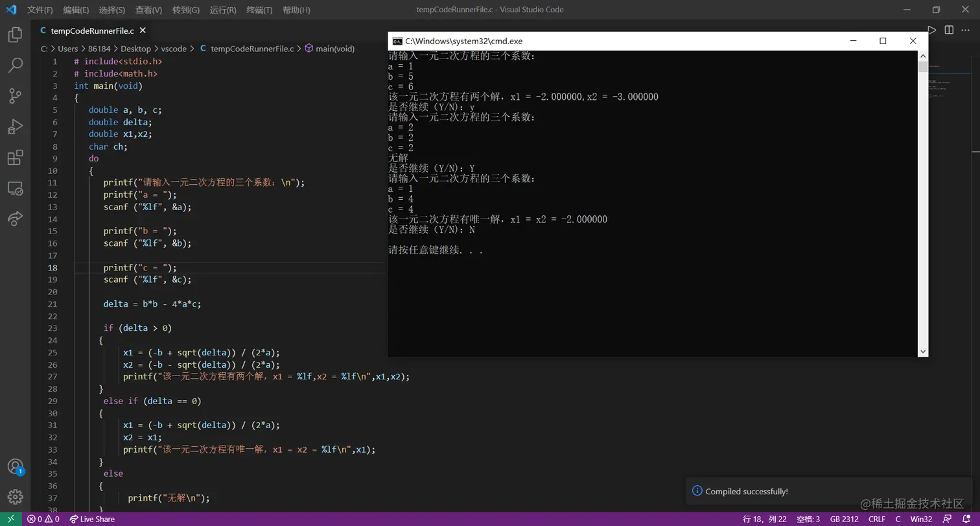Show errors and warnings from the status bar
Viewport: 980px width, 526px height.
(x=43, y=519)
